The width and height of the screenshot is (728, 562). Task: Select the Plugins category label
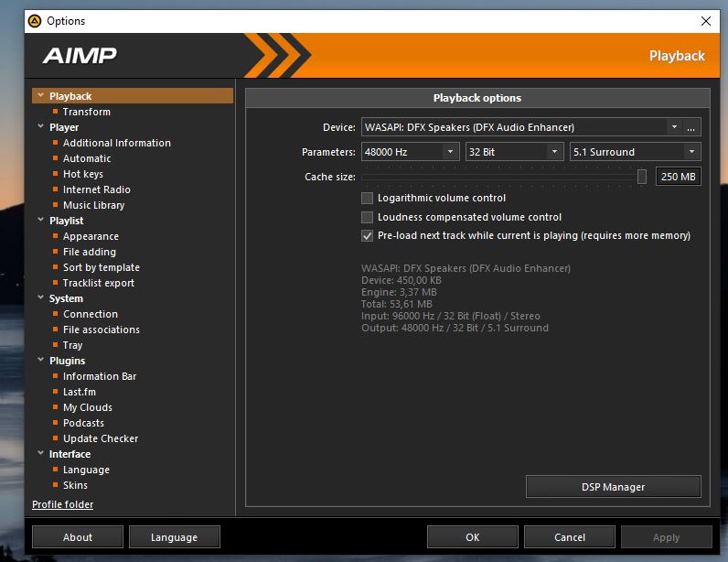[x=68, y=361]
